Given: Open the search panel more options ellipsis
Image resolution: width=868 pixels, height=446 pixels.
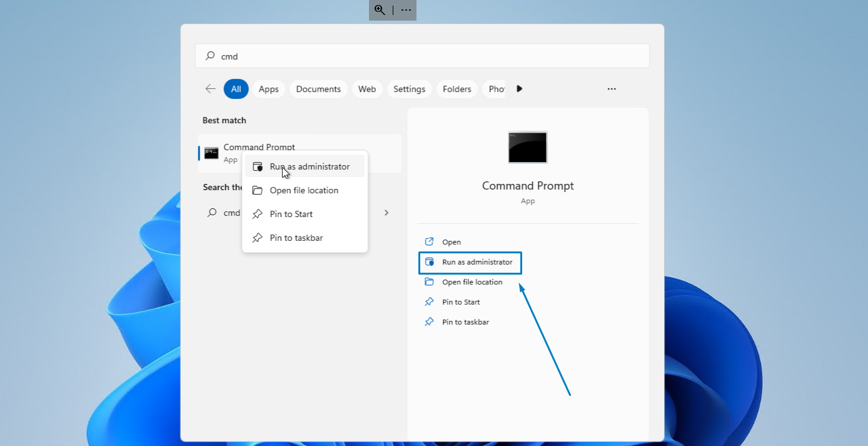Looking at the screenshot, I should 612,89.
